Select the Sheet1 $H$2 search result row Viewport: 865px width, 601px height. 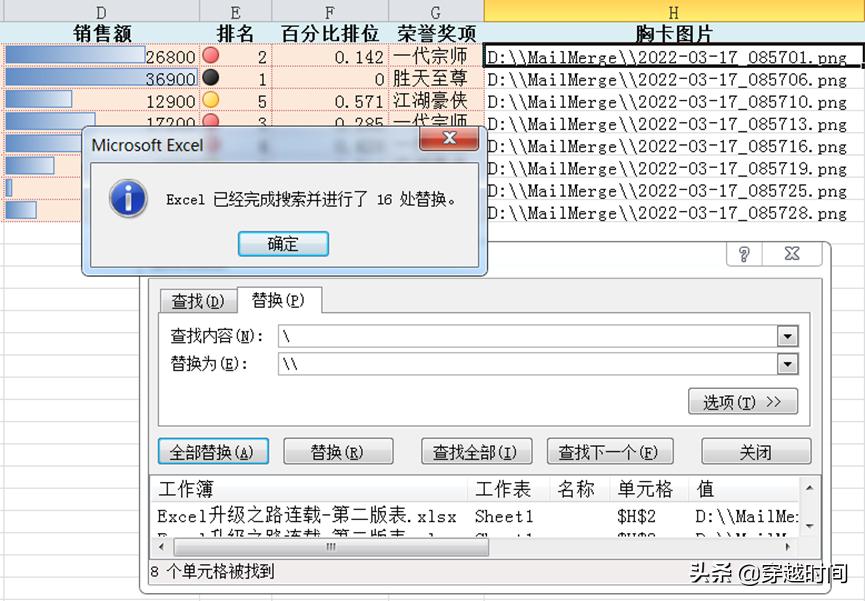400,517
